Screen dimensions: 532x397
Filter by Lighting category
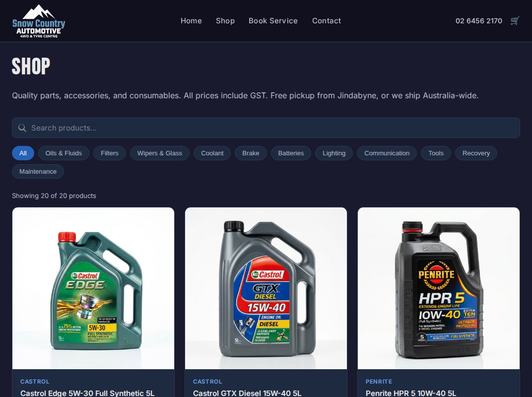point(334,153)
